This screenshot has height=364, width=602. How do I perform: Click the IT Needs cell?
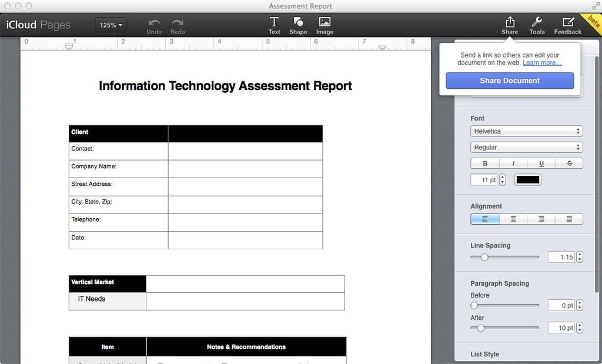point(108,301)
